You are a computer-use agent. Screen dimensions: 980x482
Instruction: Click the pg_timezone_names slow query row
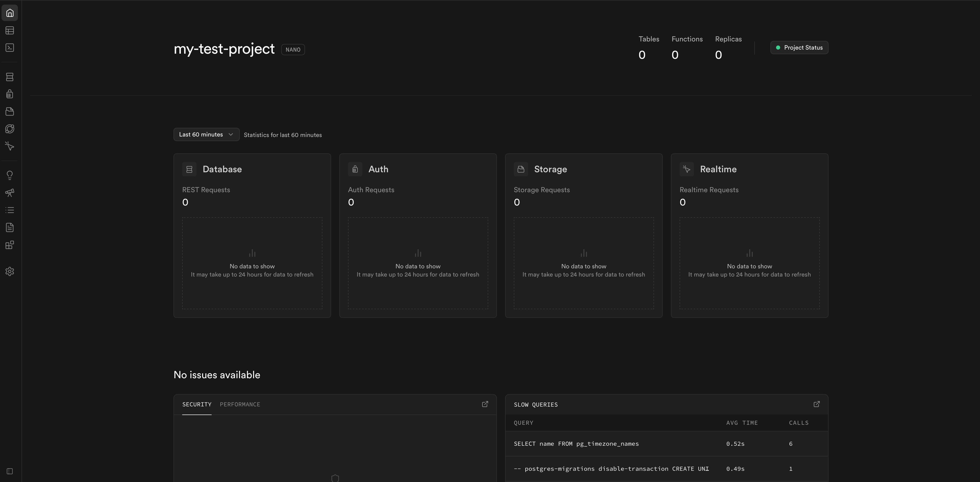click(576, 444)
